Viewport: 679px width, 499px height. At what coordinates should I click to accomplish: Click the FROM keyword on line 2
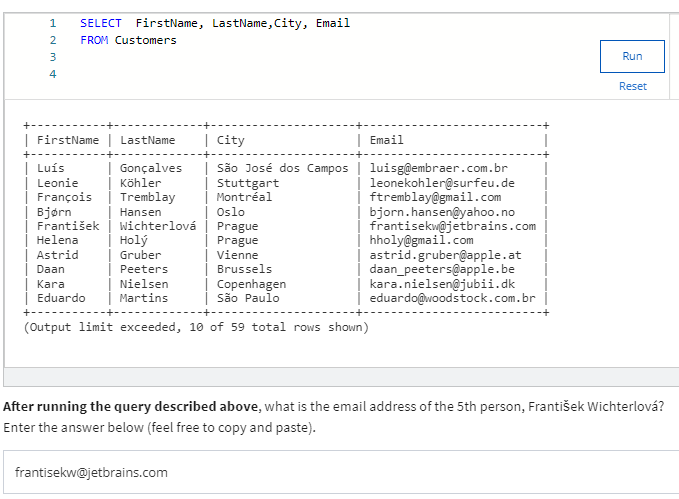[94, 40]
